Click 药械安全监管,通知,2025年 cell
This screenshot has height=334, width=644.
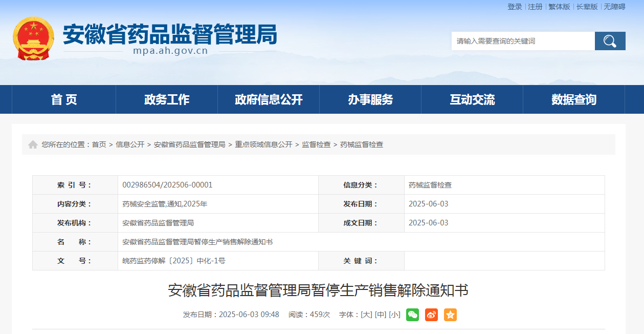(165, 204)
